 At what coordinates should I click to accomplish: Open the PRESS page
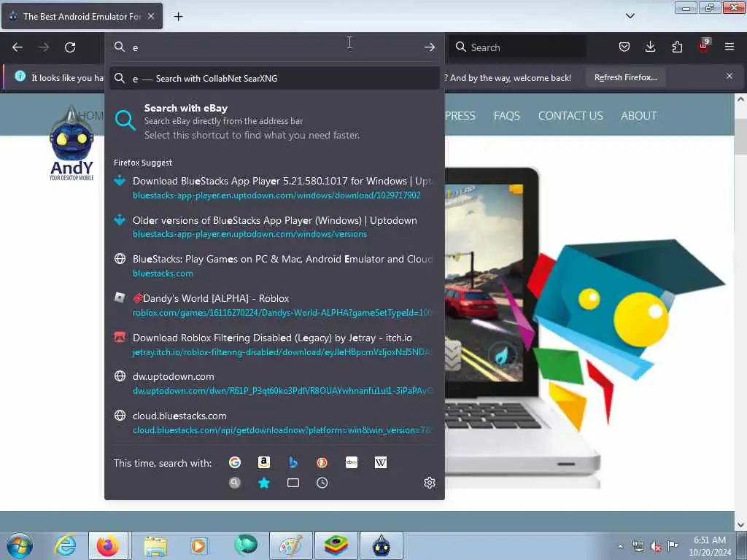click(x=460, y=116)
